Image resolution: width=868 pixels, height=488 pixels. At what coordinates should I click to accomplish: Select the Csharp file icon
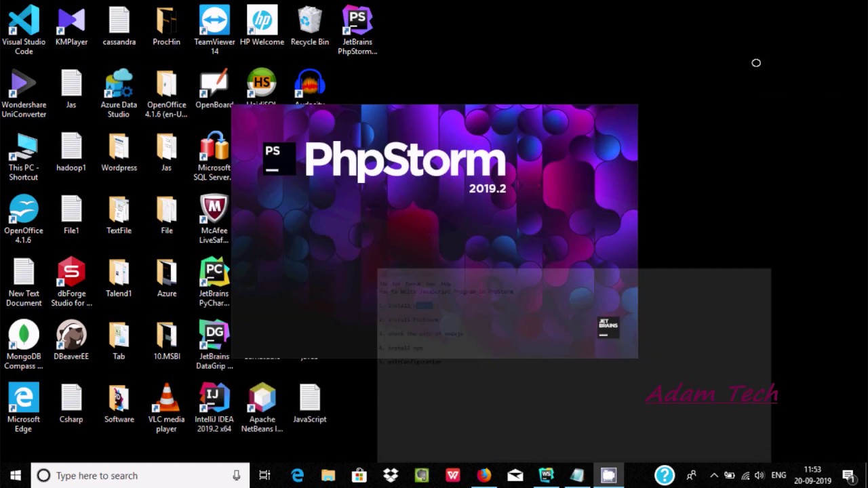tap(71, 398)
